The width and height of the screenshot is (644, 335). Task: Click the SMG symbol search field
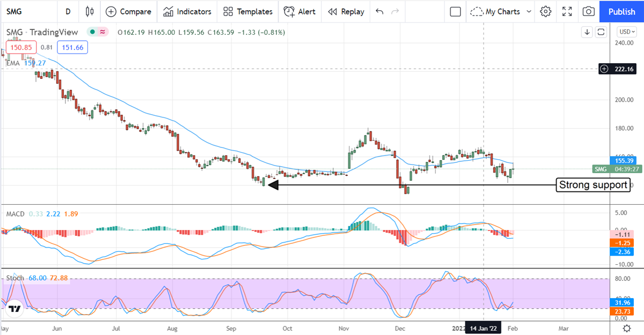[21, 11]
